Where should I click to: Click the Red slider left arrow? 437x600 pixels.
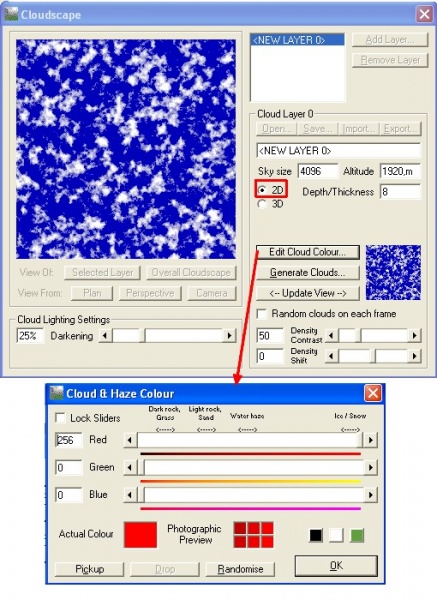[130, 440]
